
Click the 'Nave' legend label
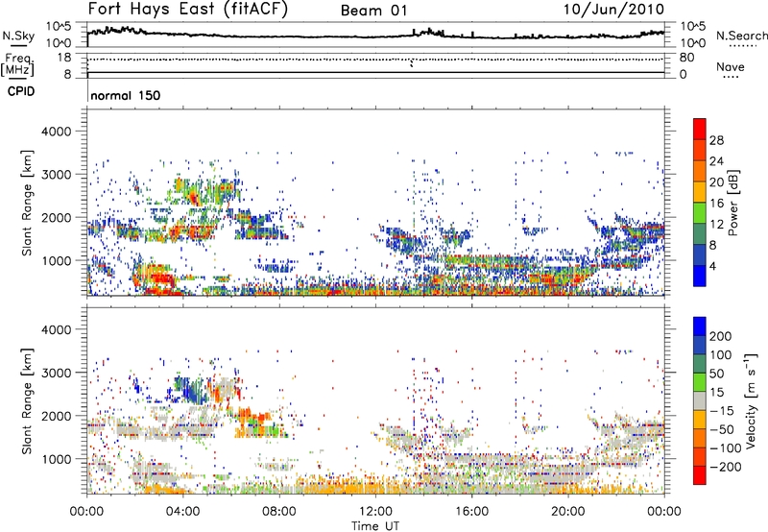click(731, 66)
